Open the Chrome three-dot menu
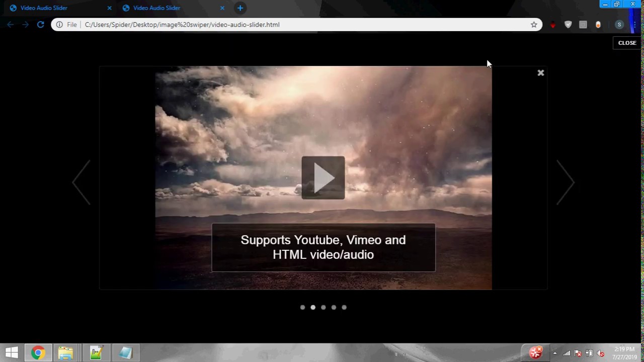This screenshot has width=644, height=362. click(635, 25)
